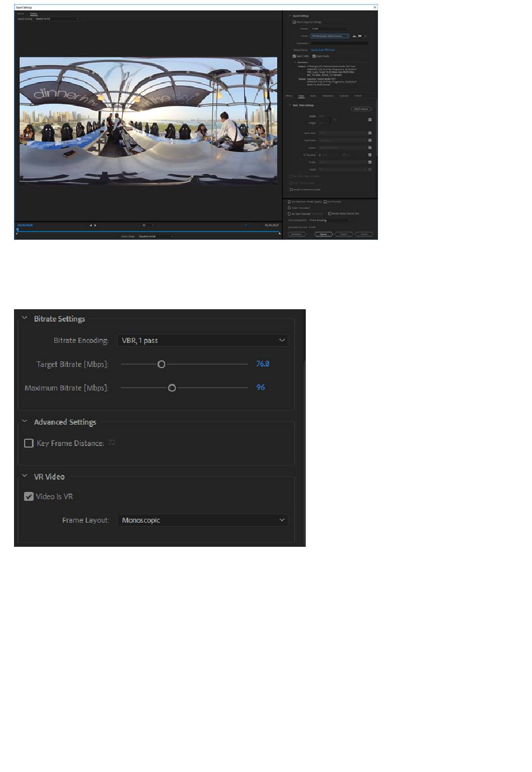Open the Bitrate Encoding dropdown
The height and width of the screenshot is (772, 532).
coord(203,341)
